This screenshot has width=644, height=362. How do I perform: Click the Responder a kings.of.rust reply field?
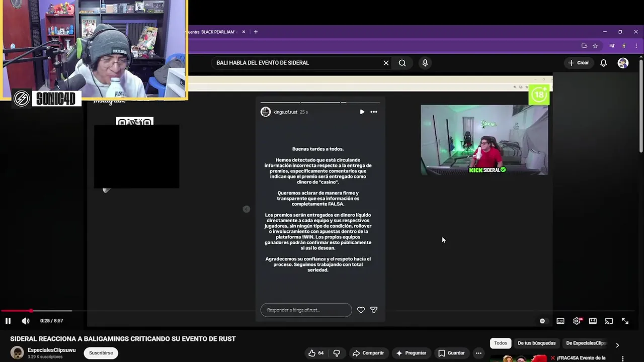tap(306, 310)
